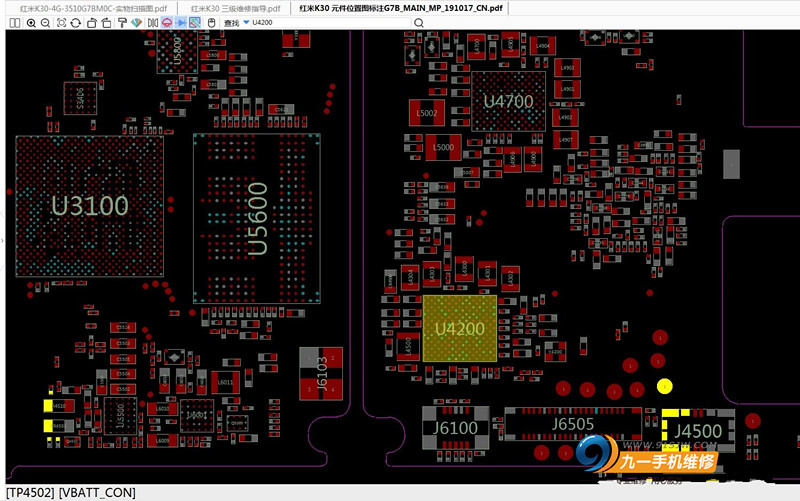
Task: Toggle the split view panel icon
Action: 15,23
